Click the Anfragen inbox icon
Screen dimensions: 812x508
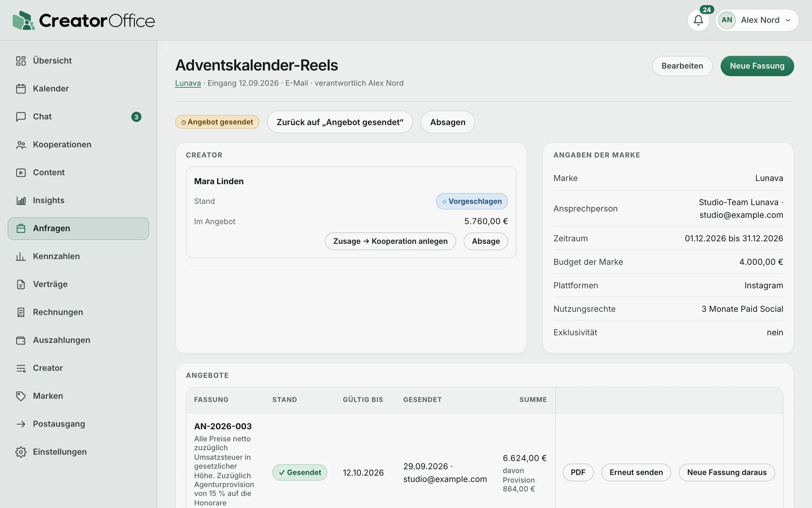(21, 229)
